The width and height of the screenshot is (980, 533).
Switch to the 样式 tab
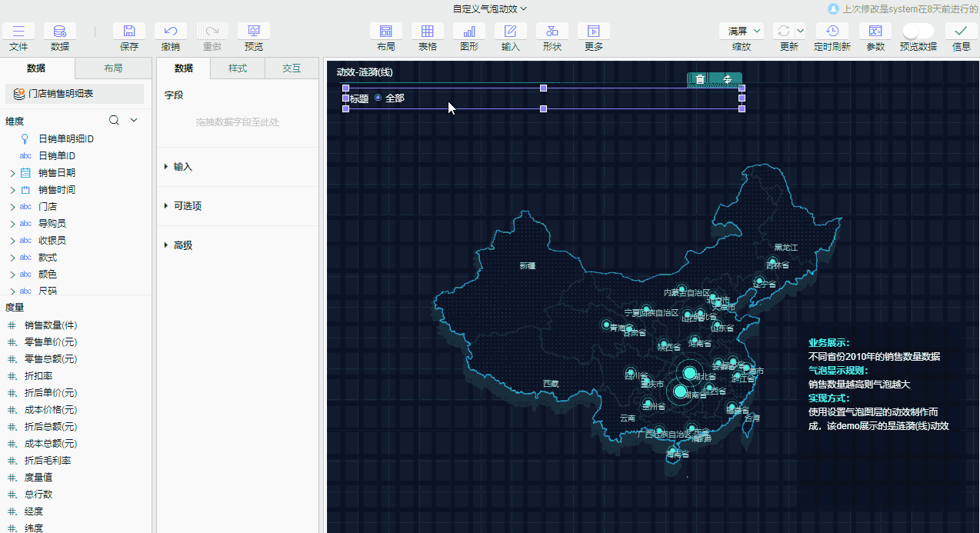pos(238,68)
